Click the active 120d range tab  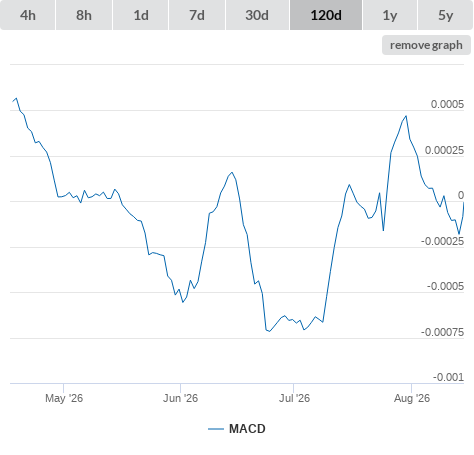coord(326,15)
